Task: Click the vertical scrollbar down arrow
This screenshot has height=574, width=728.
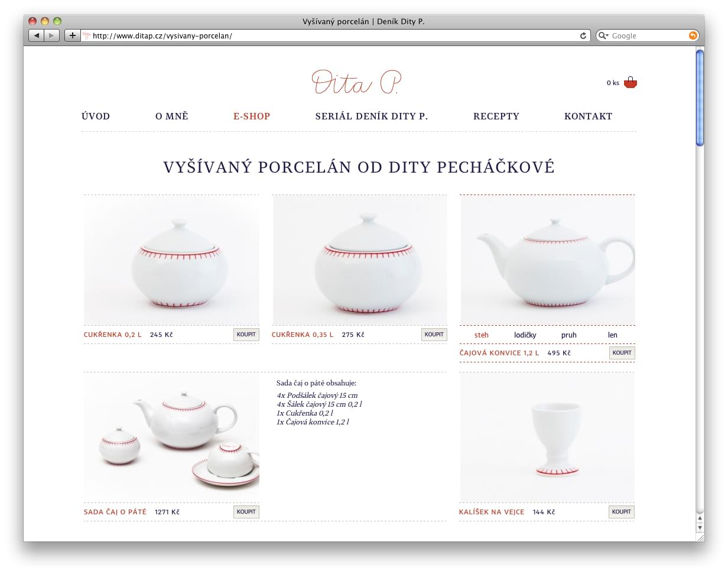Action: coord(700,527)
